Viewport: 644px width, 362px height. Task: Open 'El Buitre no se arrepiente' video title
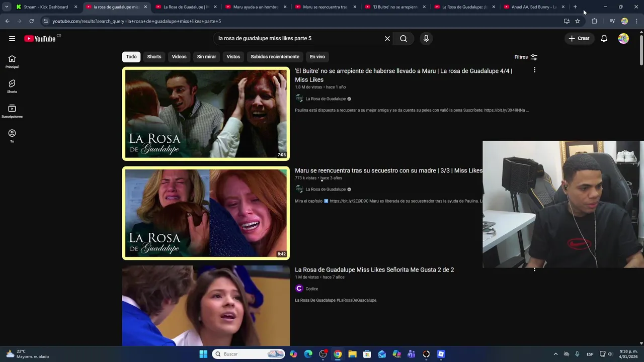click(x=404, y=75)
